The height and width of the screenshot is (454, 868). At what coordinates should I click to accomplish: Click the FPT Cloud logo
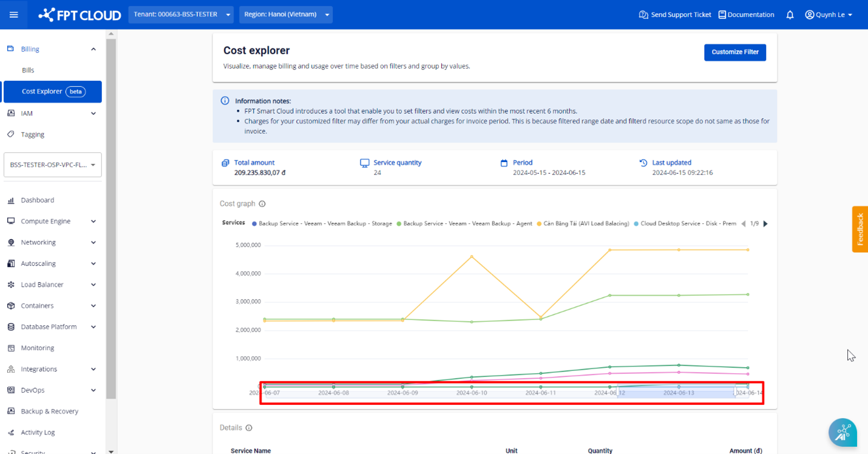coord(80,15)
